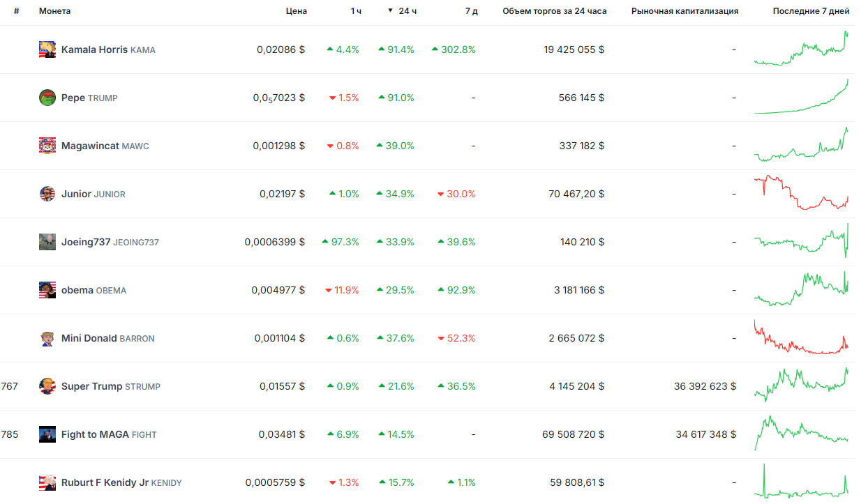Click the Mini Donald coin icon

[x=47, y=338]
